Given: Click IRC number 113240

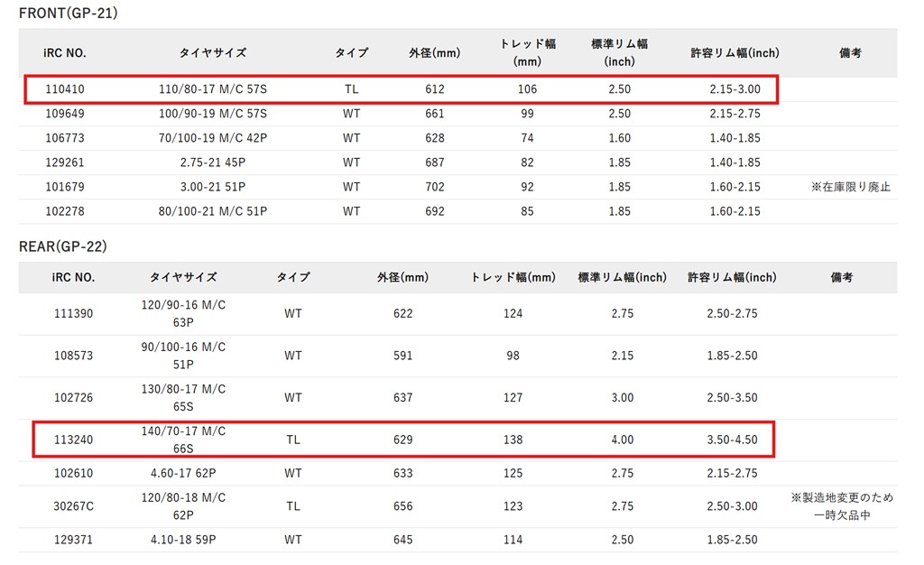Looking at the screenshot, I should pos(74,440).
